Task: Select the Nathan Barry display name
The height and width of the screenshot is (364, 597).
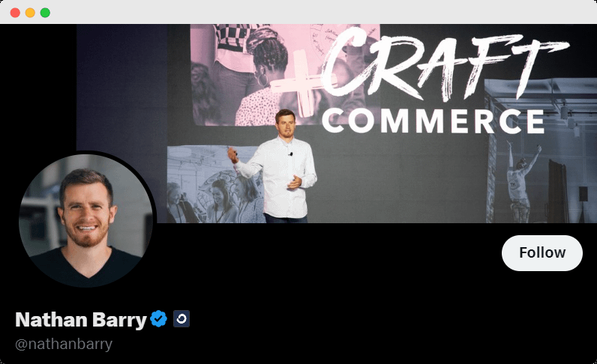Action: (81, 320)
